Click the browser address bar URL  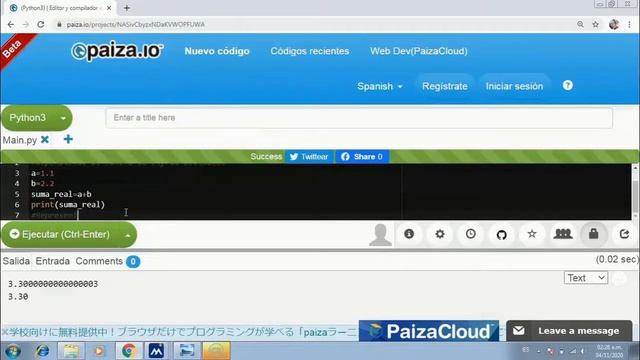(136, 24)
